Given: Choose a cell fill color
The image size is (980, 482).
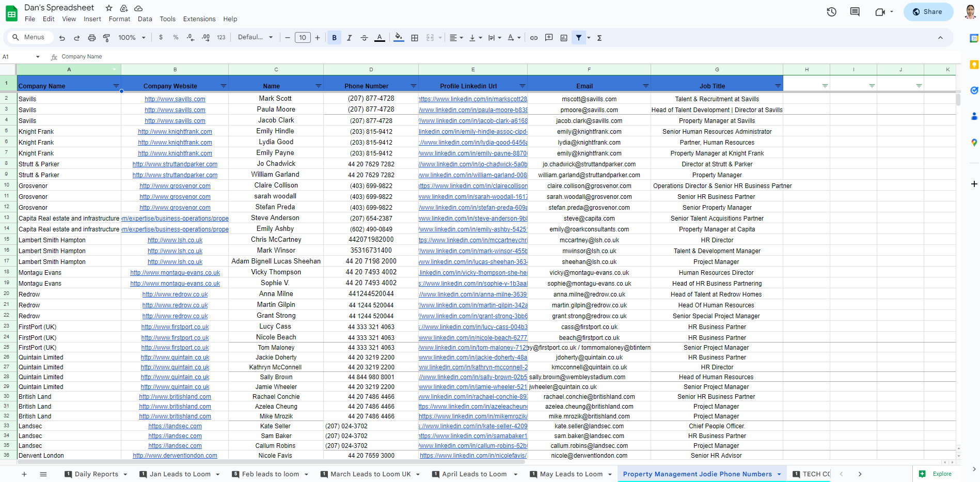Looking at the screenshot, I should click(399, 38).
